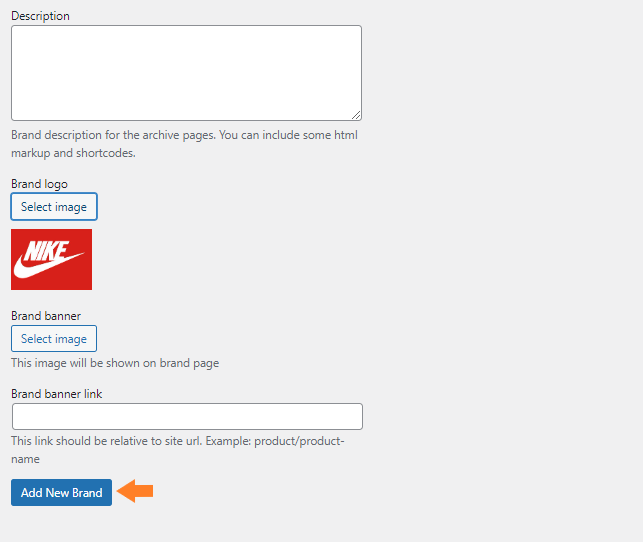Click Select image under Brand logo
Image resolution: width=643 pixels, height=542 pixels.
click(x=54, y=207)
